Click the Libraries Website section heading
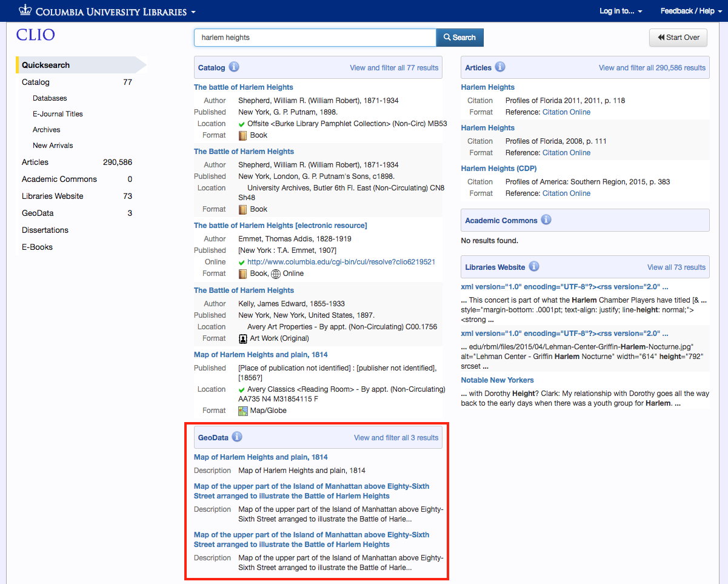 tap(495, 267)
